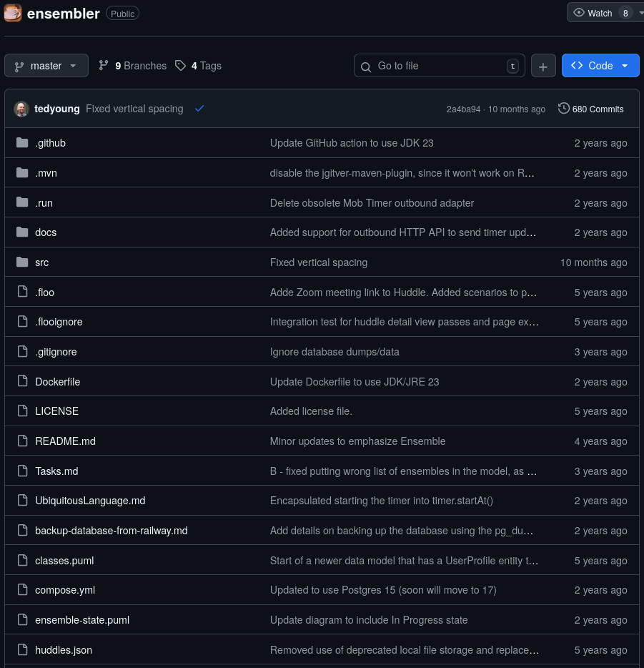This screenshot has width=644, height=668.
Task: Click the tedyoung avatar thumbnail
Action: pos(21,109)
